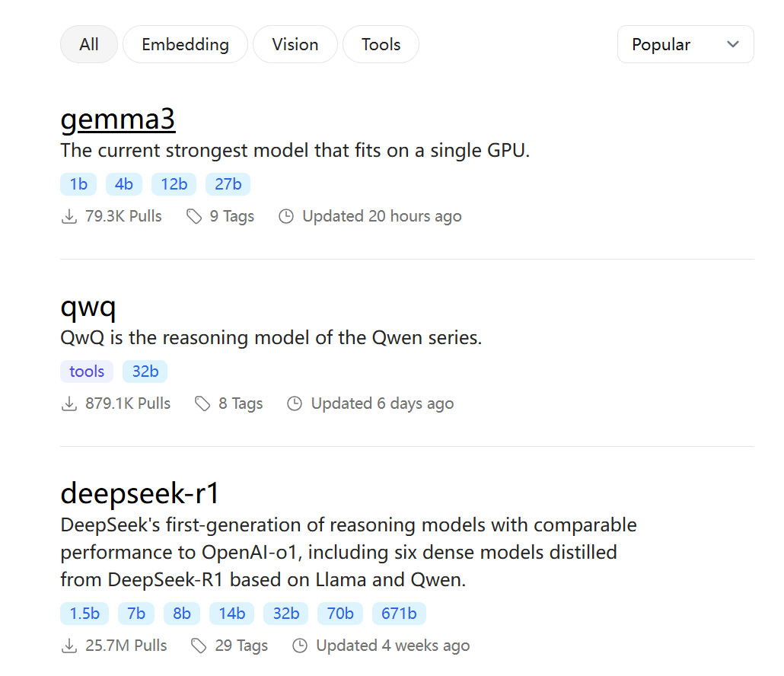
Task: Click the download icon beside 79.3K Pulls
Action: (69, 216)
